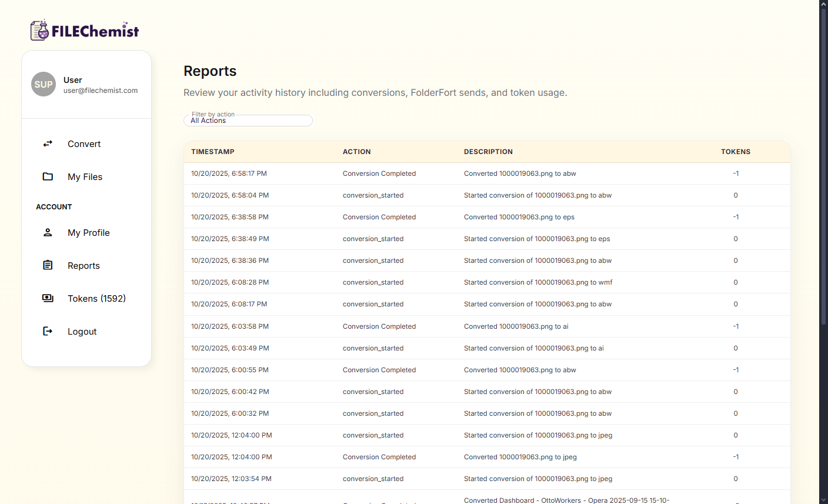Open Tokens (1592) page

(x=96, y=299)
